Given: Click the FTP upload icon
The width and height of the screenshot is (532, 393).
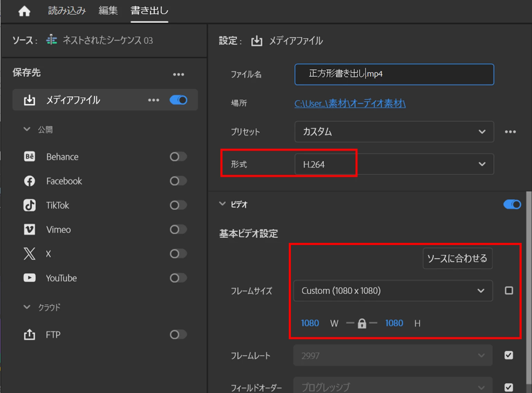Looking at the screenshot, I should pos(29,334).
